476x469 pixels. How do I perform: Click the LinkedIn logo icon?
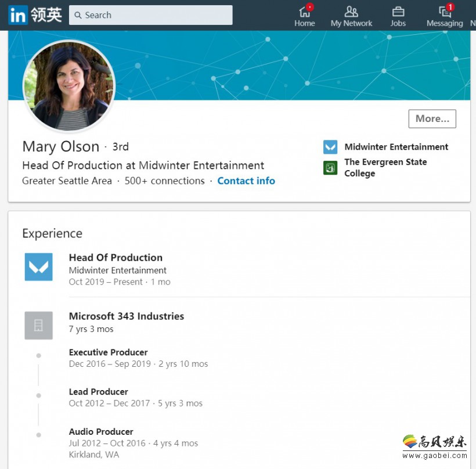[x=18, y=15]
